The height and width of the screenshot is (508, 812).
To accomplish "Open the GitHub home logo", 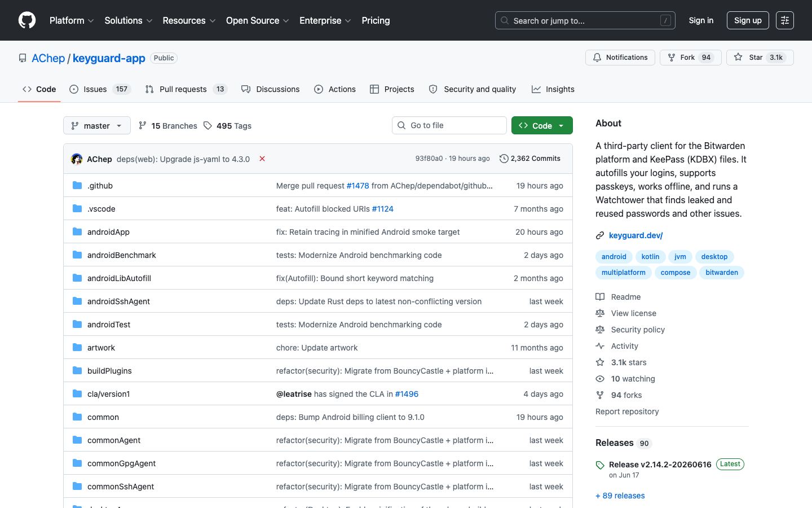I will [x=27, y=20].
